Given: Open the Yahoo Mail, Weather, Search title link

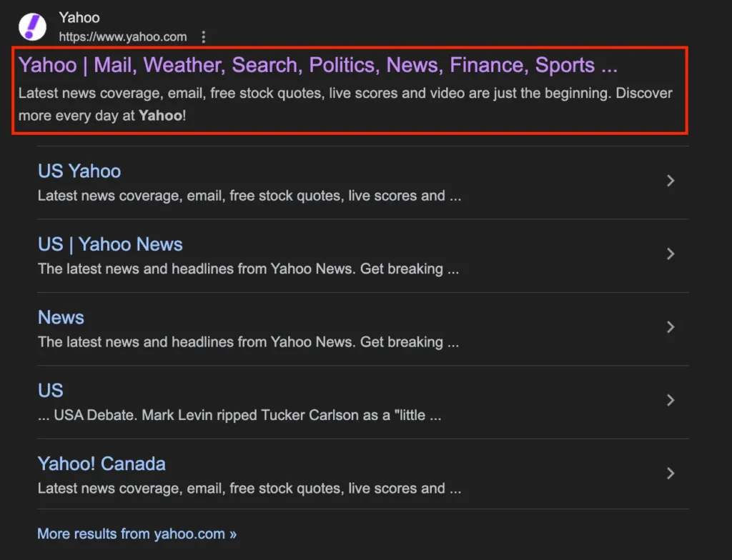Looking at the screenshot, I should tap(318, 65).
